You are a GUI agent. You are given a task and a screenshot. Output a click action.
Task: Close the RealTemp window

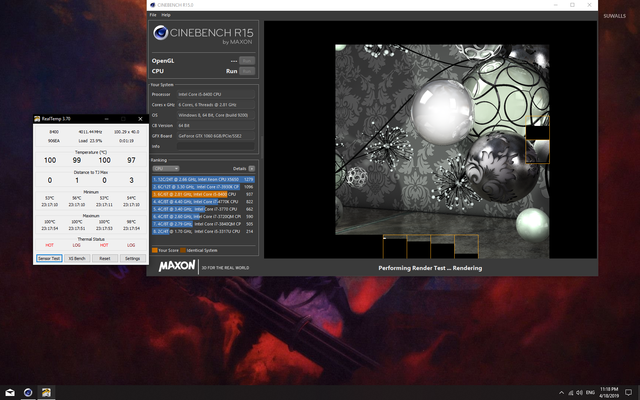pos(140,119)
